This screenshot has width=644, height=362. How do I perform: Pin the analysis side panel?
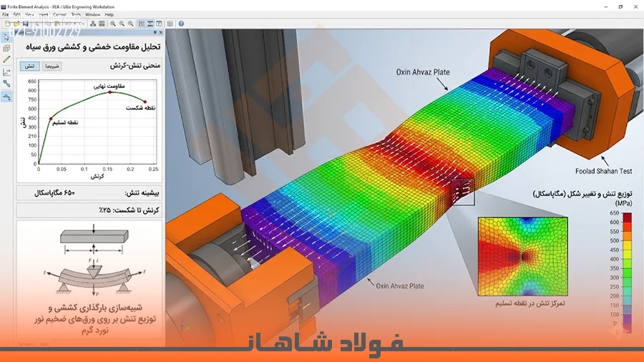(155, 32)
